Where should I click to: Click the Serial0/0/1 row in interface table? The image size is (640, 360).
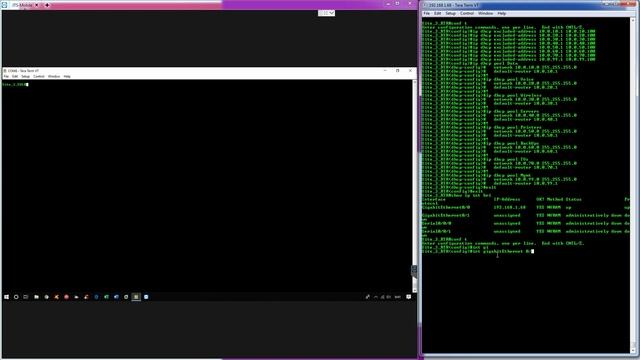526,231
